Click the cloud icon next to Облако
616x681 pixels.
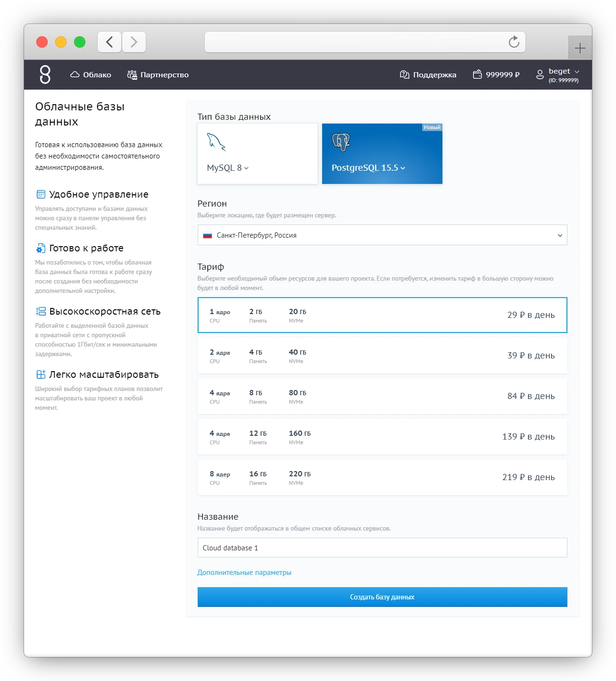(75, 75)
